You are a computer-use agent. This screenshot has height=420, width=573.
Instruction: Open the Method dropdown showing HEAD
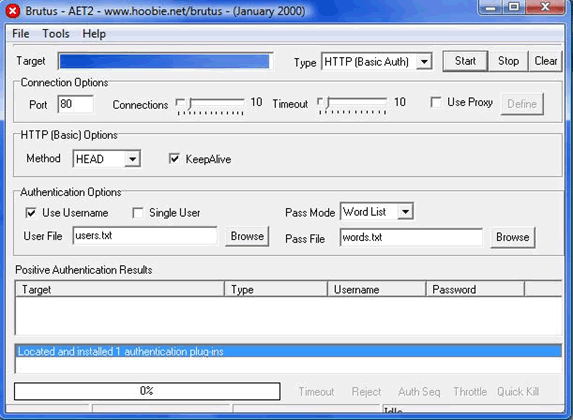107,159
